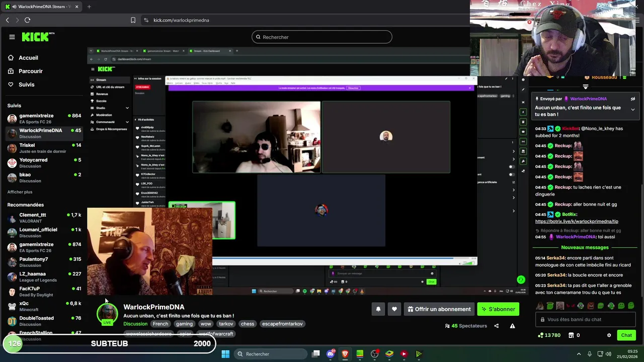Open Paulantony7 recommended channel

[x=44, y=262]
